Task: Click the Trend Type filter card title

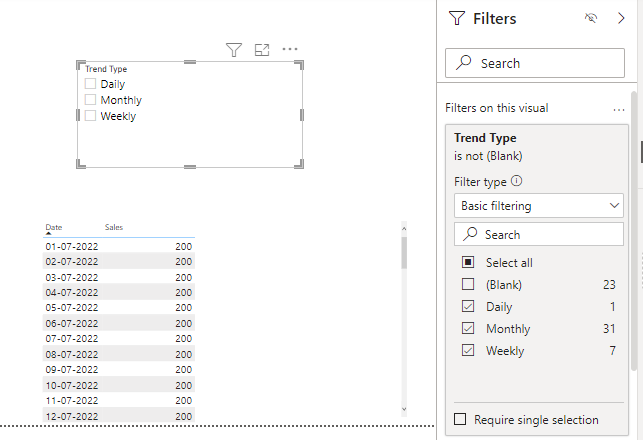Action: tap(485, 138)
